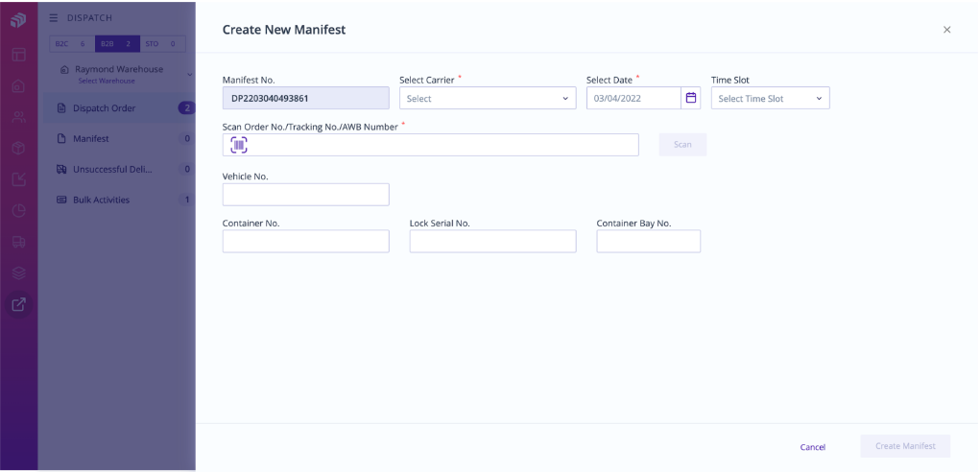This screenshot has width=980, height=472.
Task: Click the Create Manifest button
Action: (x=905, y=446)
